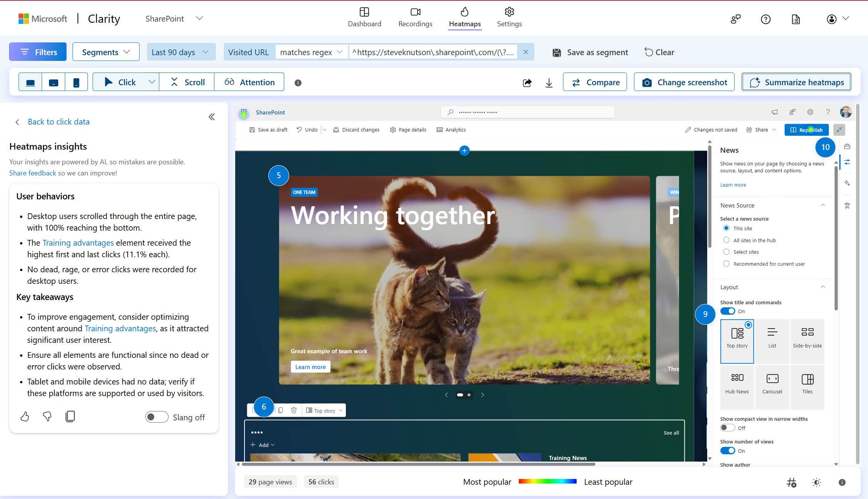Click the thumbs up feedback icon
The height and width of the screenshot is (499, 868).
(25, 416)
